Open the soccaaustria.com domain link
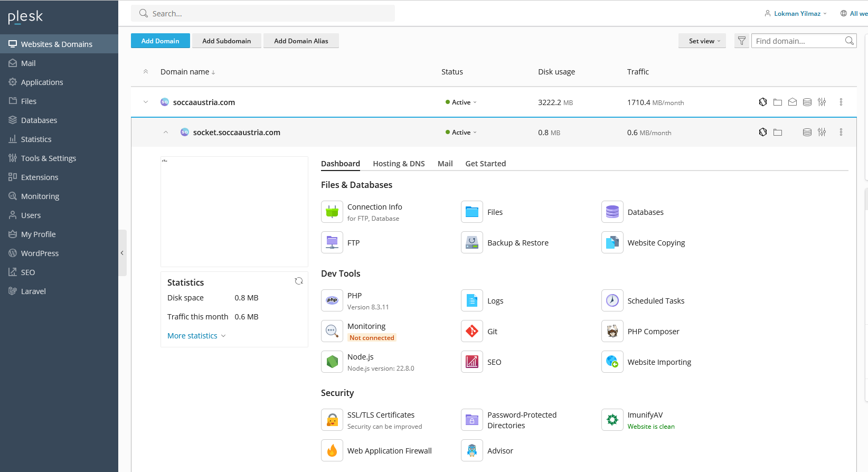 [x=204, y=102]
